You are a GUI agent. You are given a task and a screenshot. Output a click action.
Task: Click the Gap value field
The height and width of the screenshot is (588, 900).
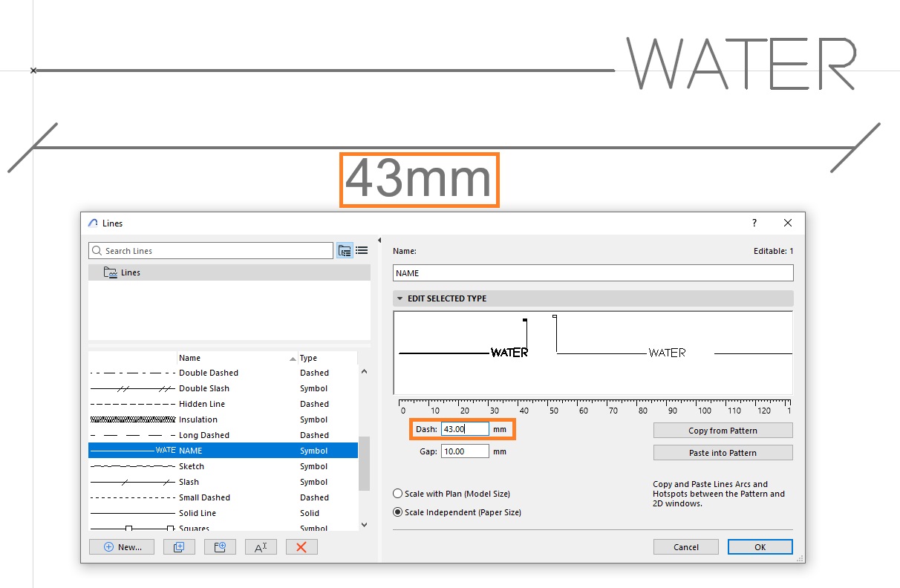point(465,451)
